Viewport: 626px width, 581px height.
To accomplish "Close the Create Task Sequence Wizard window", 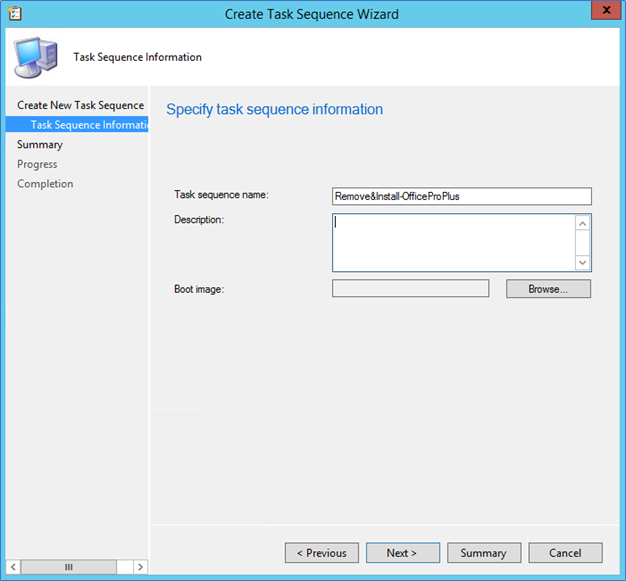I will click(x=606, y=10).
